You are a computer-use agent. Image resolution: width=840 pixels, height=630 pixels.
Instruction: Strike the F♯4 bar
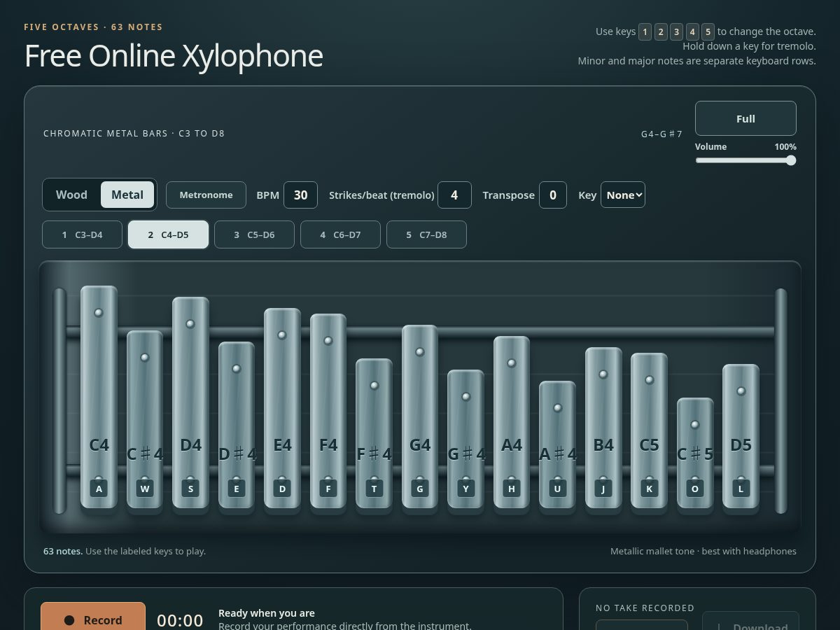pos(374,433)
